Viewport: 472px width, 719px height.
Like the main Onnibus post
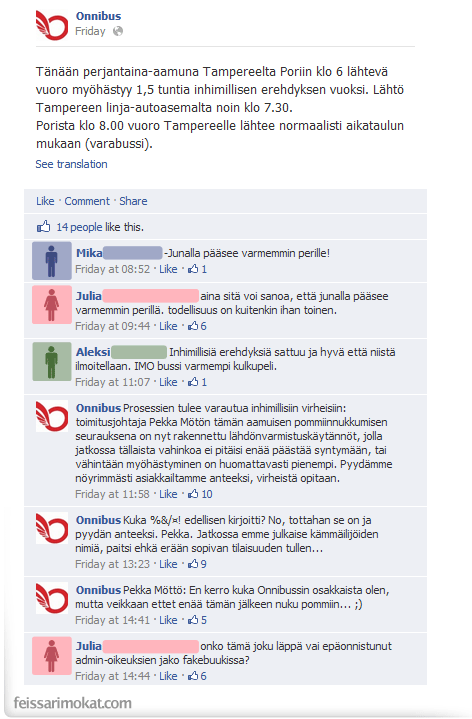[45, 201]
